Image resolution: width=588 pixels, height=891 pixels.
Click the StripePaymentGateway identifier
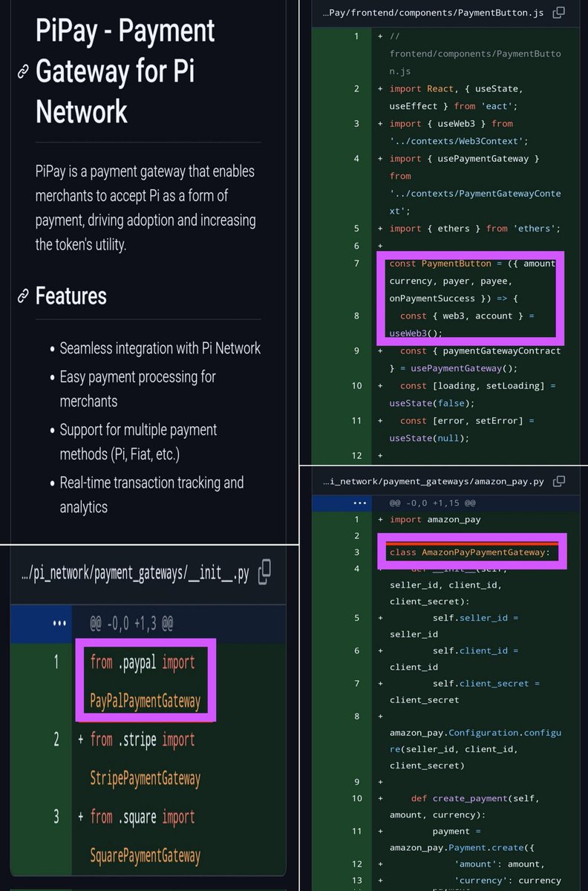[x=145, y=778]
